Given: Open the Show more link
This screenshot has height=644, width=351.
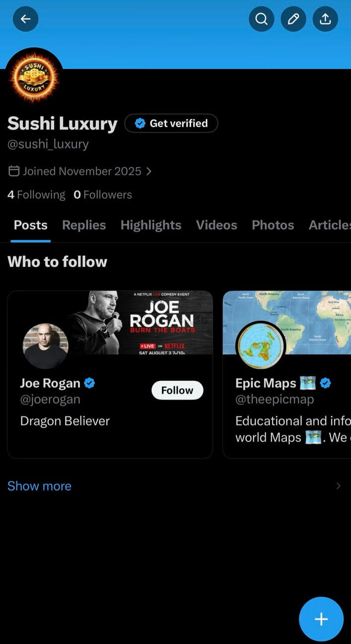Looking at the screenshot, I should 39,486.
